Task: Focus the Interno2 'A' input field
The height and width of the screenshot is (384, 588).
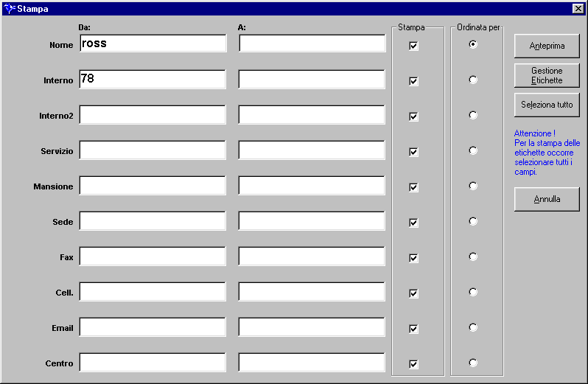Action: (x=312, y=115)
